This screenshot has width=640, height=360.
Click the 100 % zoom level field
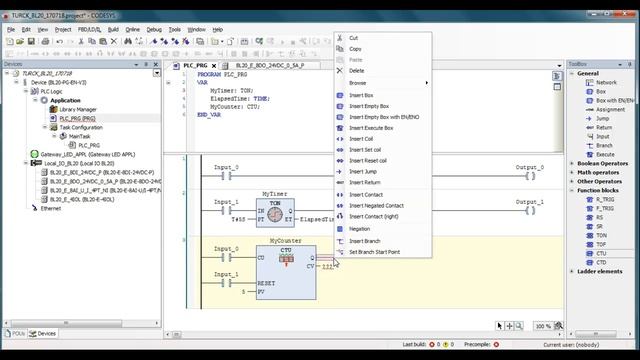543,326
